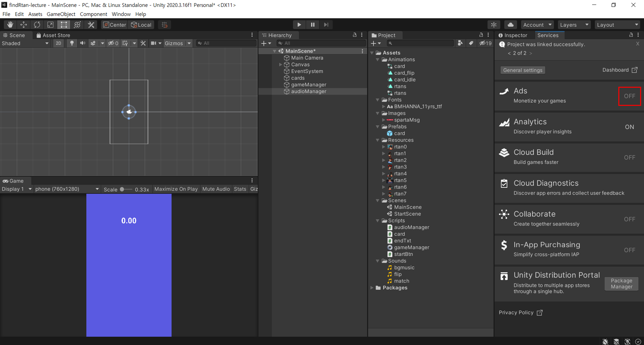Open custom editor tools
The width and height of the screenshot is (644, 345).
91,25
